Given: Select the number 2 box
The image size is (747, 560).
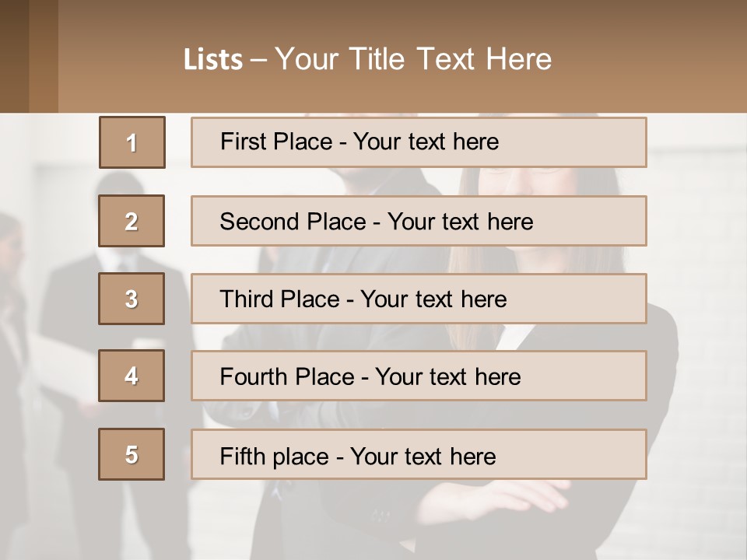Looking at the screenshot, I should coord(132,221).
